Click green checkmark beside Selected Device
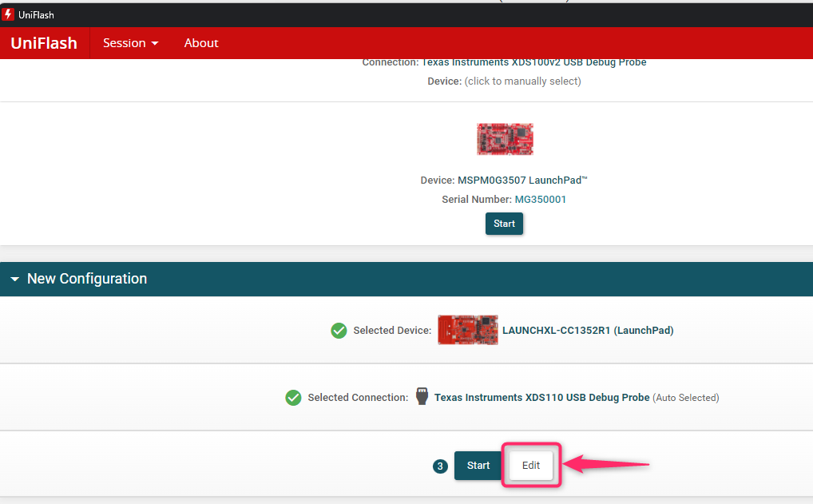The width and height of the screenshot is (813, 504). 339,331
